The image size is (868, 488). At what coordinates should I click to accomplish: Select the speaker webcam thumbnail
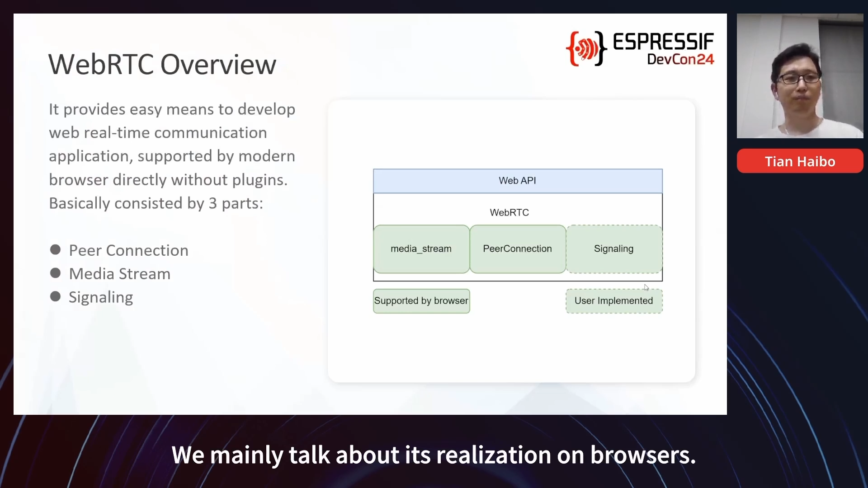tap(800, 76)
